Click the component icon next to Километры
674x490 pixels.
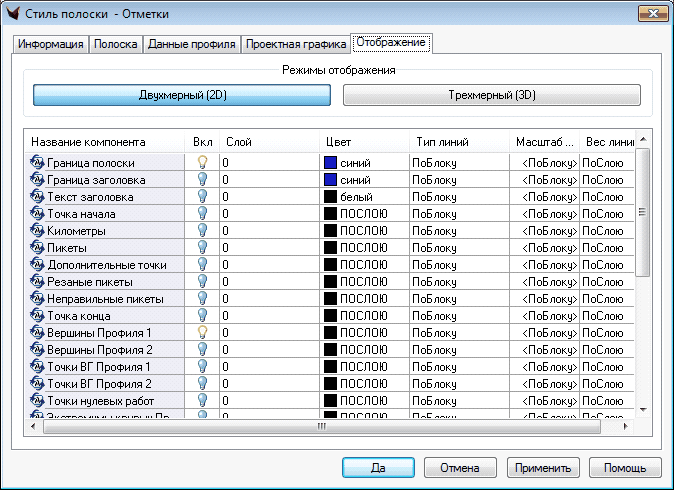pyautogui.click(x=38, y=230)
